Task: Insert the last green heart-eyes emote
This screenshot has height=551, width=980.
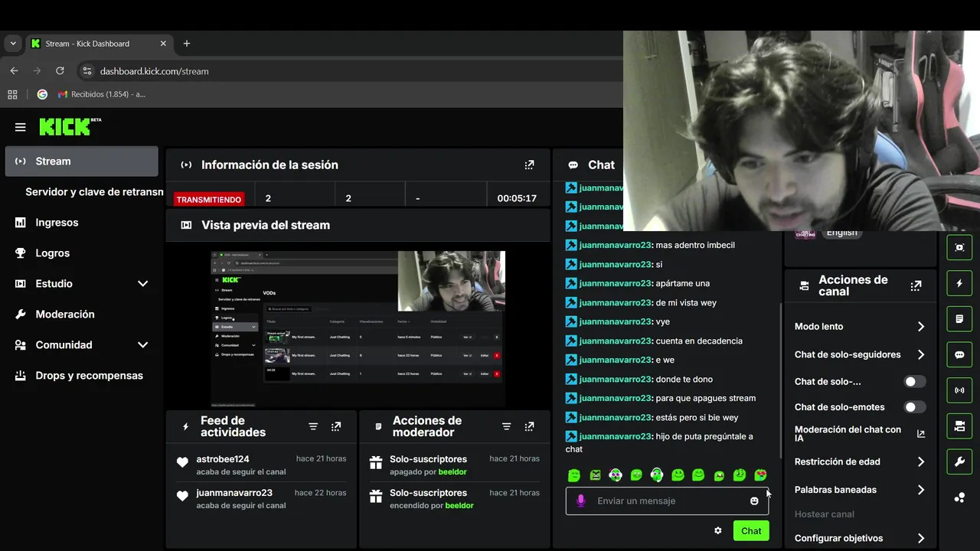Action: (x=760, y=475)
